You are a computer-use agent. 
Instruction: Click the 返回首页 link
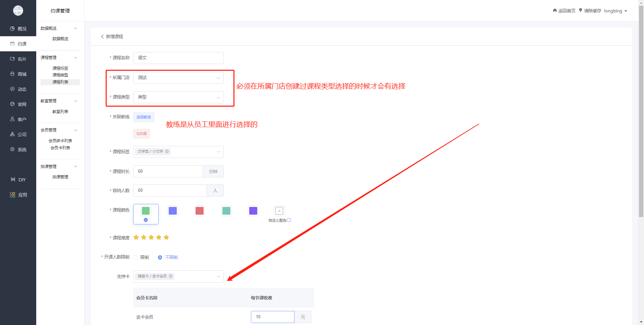pos(567,11)
